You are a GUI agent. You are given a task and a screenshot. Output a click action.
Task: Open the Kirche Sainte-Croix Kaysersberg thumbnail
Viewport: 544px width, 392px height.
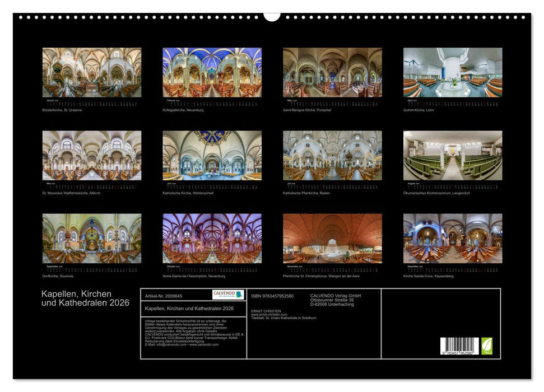[x=453, y=238]
